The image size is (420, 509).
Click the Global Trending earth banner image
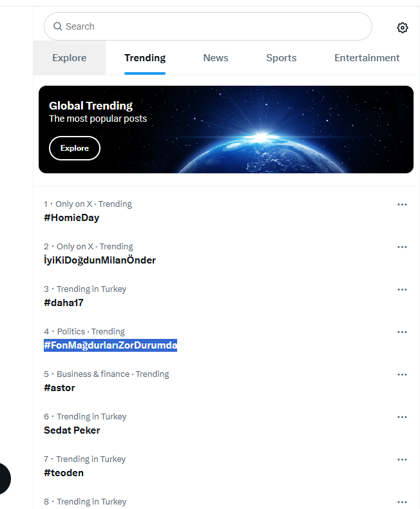226,130
